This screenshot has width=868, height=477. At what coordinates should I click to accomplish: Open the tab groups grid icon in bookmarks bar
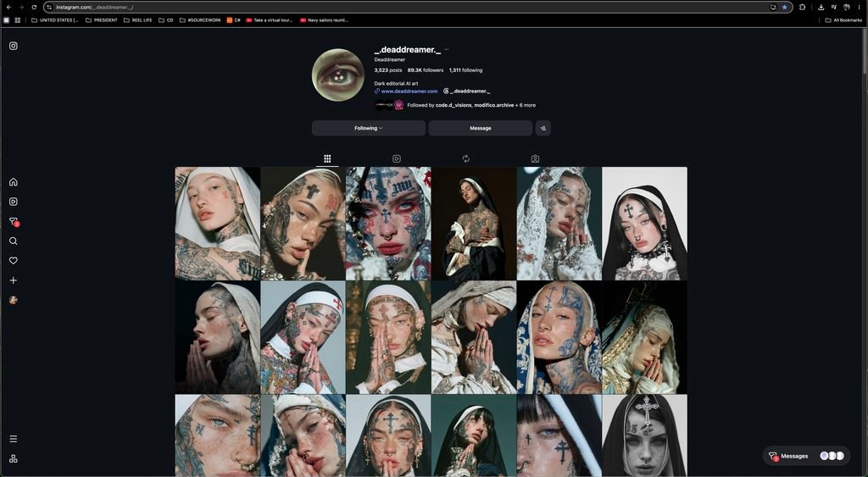click(18, 20)
